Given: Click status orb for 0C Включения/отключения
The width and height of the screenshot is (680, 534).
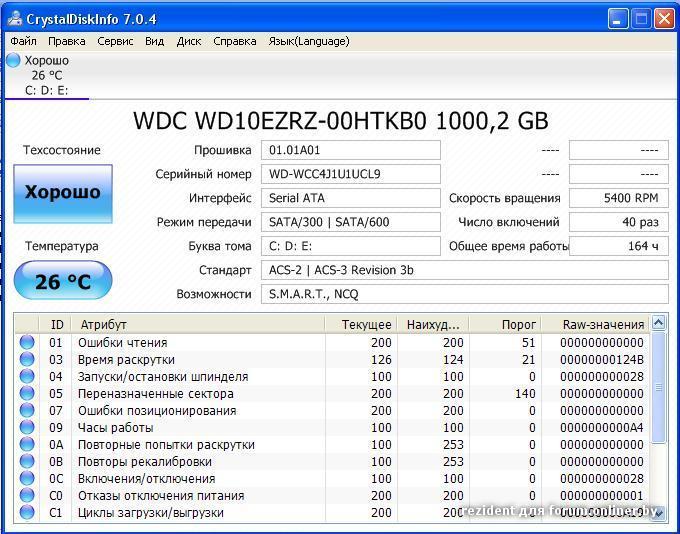Looking at the screenshot, I should pos(27,478).
